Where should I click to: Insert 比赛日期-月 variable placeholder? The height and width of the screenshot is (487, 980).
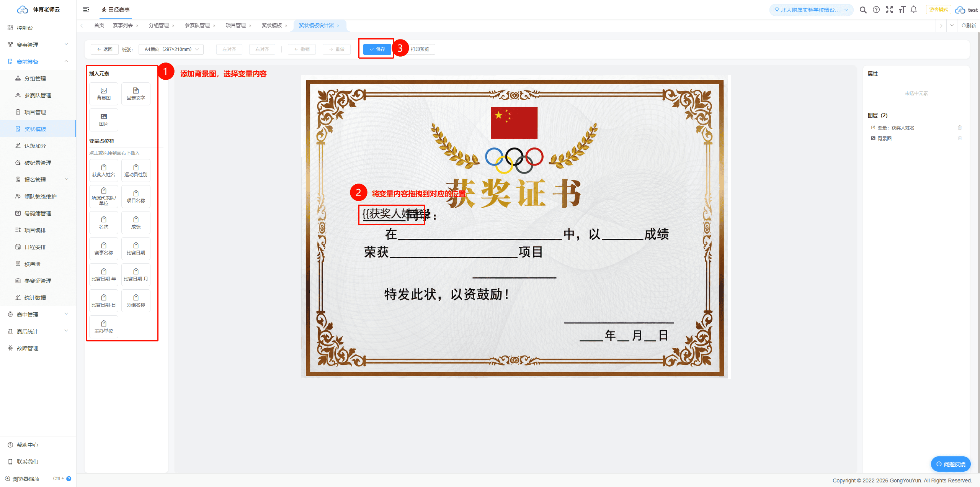tap(136, 275)
